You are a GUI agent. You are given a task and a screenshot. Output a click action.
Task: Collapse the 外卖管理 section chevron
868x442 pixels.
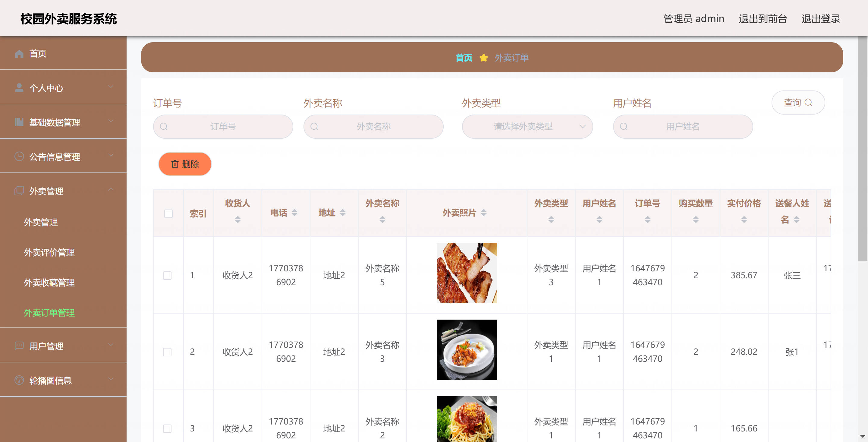pyautogui.click(x=111, y=190)
